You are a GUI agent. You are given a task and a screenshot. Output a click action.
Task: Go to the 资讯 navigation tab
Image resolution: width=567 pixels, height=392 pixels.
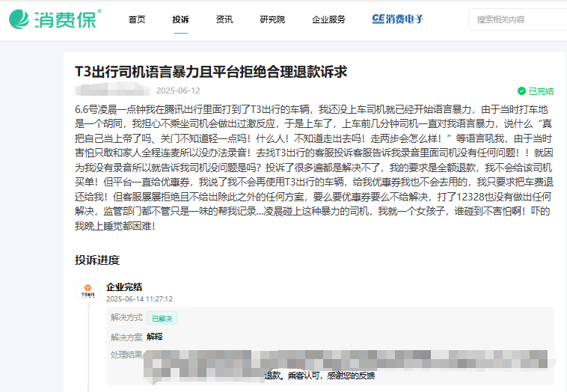[x=224, y=19]
